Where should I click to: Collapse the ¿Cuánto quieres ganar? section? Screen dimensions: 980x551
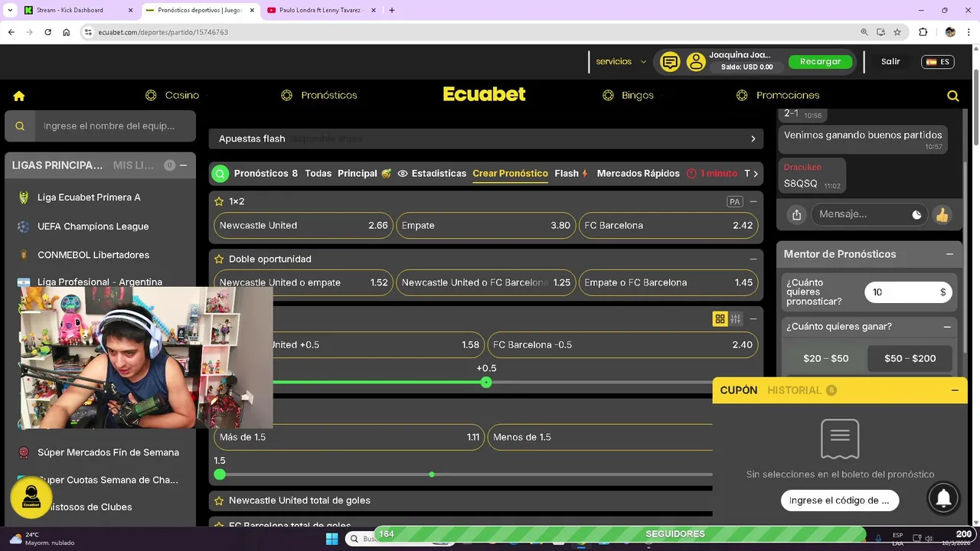[x=947, y=327]
